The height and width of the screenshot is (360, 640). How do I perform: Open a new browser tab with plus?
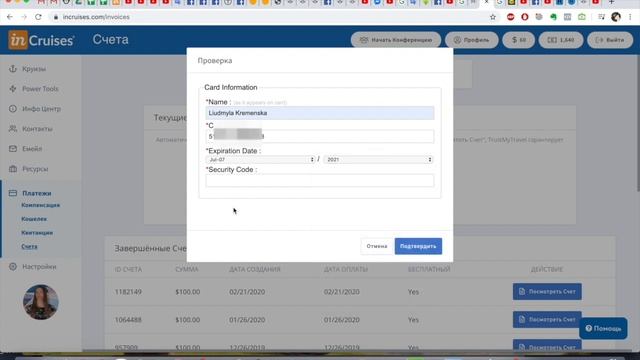[611, 2]
